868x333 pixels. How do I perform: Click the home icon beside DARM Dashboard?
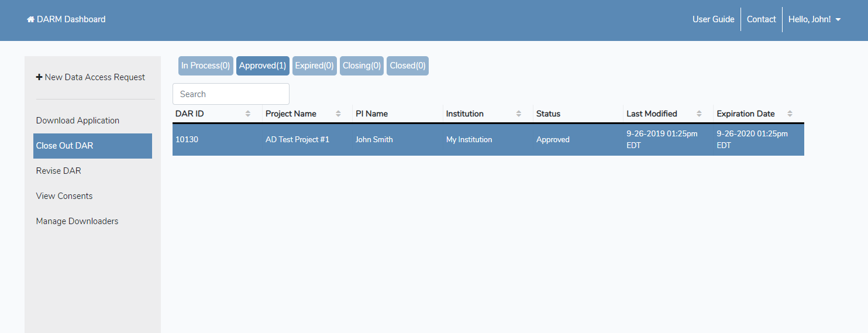click(x=30, y=19)
